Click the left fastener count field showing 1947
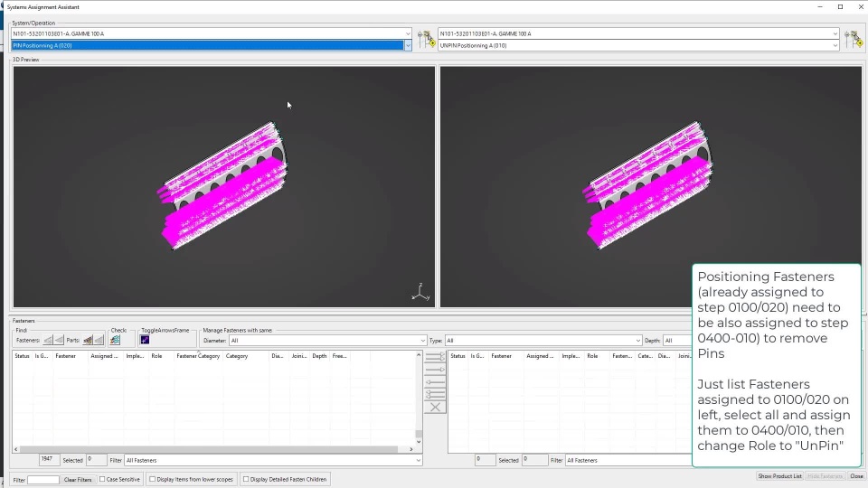868x488 pixels. tap(49, 460)
